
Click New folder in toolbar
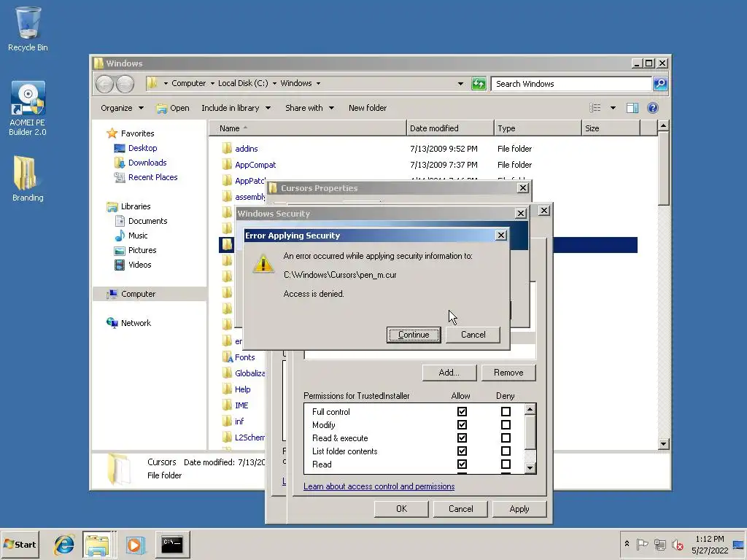coord(368,108)
